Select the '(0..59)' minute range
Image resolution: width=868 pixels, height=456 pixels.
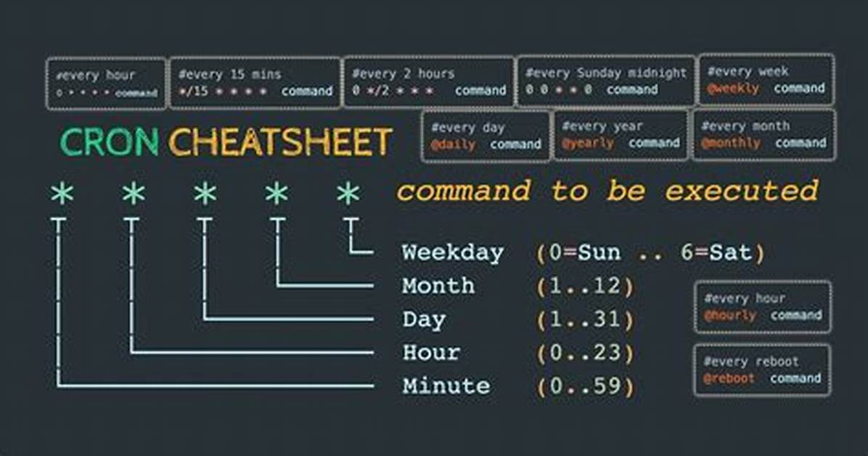pyautogui.click(x=584, y=386)
